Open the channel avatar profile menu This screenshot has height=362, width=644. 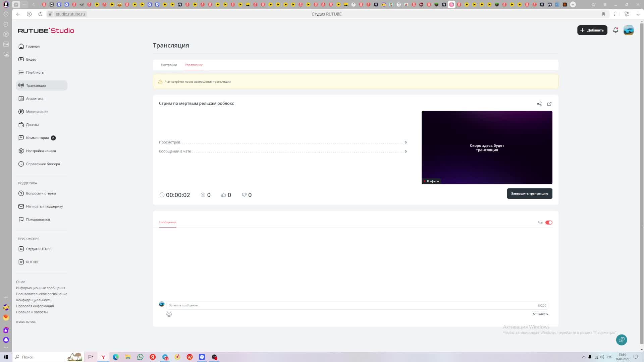click(x=629, y=30)
